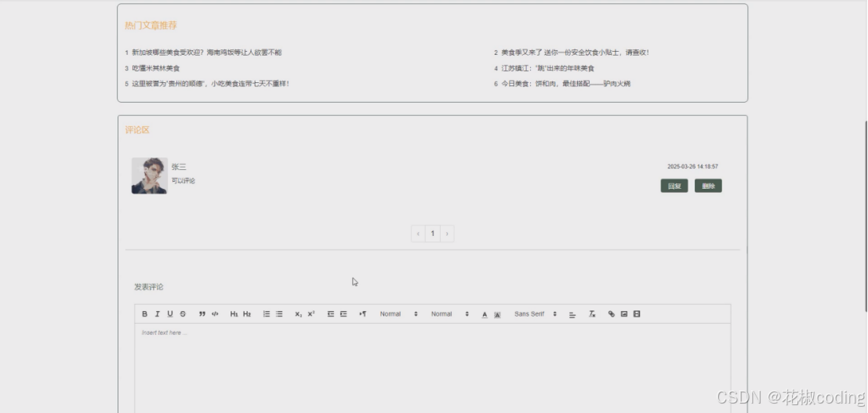
Task: Open article 这里被誉为贵州的顺德
Action: point(210,84)
